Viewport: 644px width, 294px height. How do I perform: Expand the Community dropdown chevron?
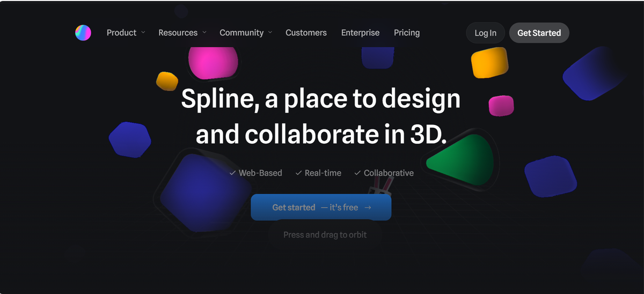[x=270, y=33]
